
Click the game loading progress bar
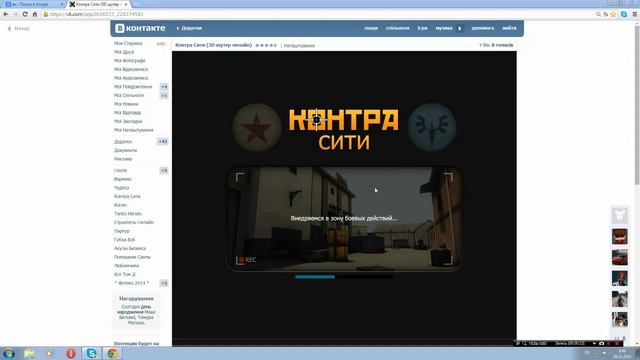pos(344,277)
